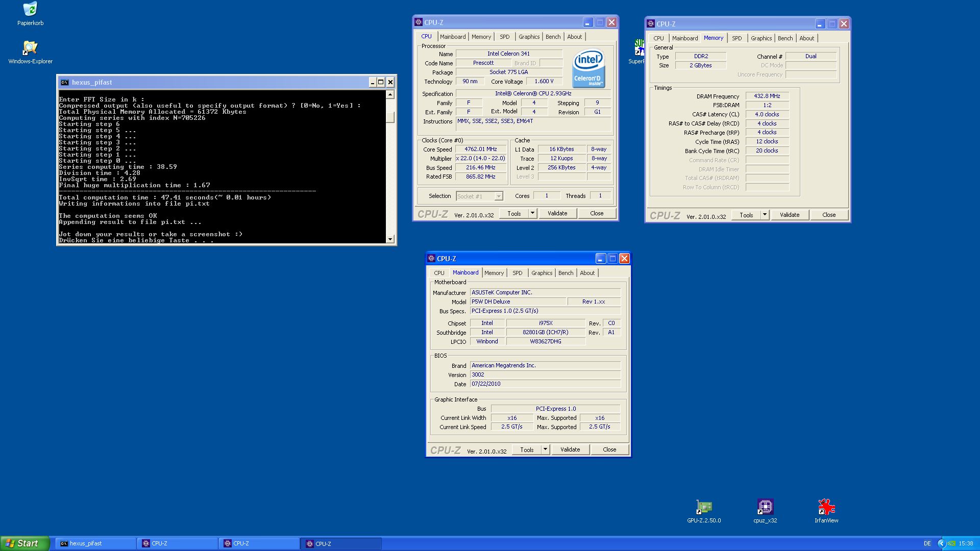Expand Tools dropdown arrow in CPU window
The height and width of the screenshot is (551, 980).
click(x=532, y=213)
